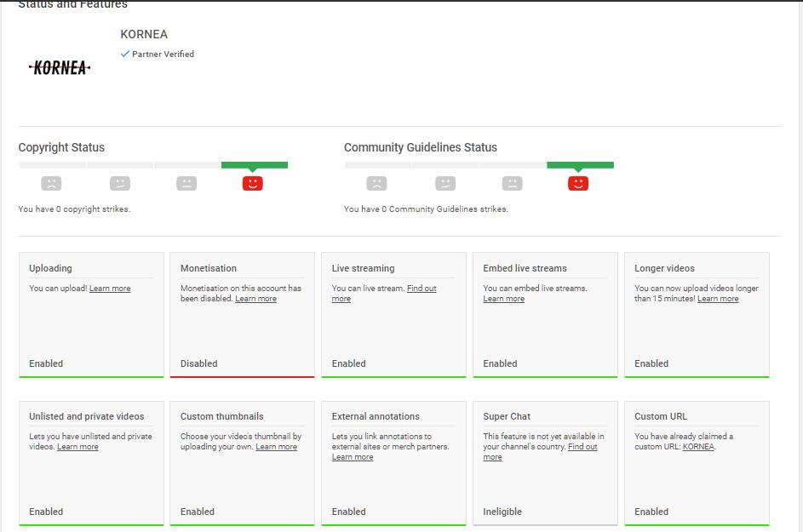The width and height of the screenshot is (803, 532).
Task: Open Learn more in the Monetisation card
Action: [x=255, y=299]
